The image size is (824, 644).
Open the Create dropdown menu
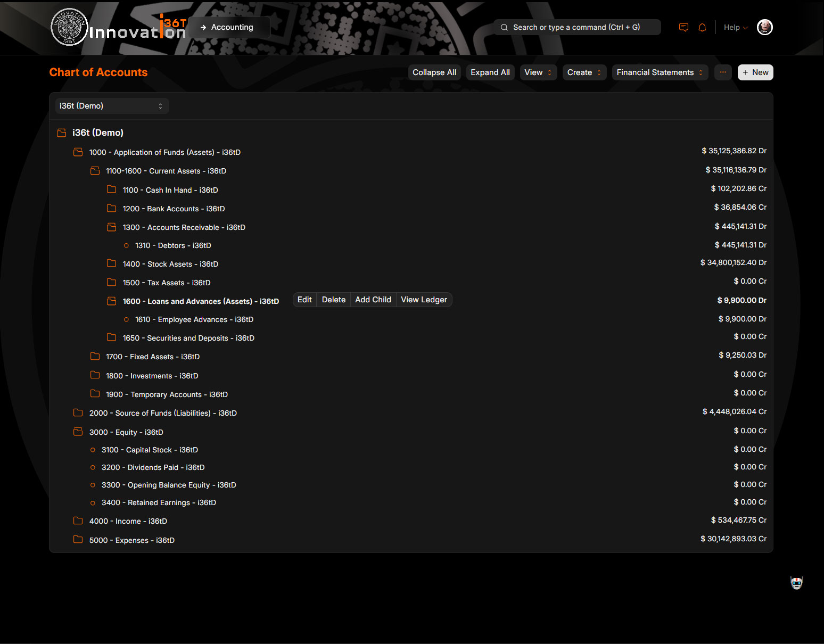point(584,72)
